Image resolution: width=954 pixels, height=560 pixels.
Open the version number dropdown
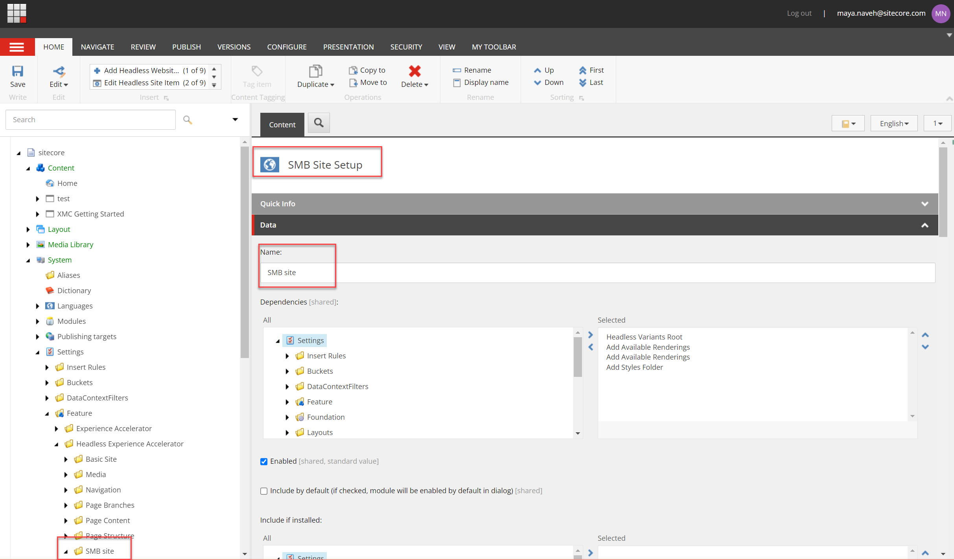937,123
